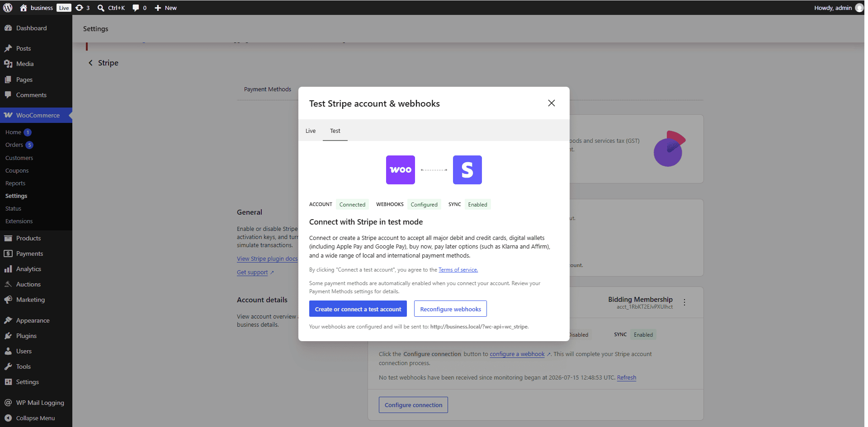Open the WordPress logo menu
The width and height of the screenshot is (868, 427).
8,8
